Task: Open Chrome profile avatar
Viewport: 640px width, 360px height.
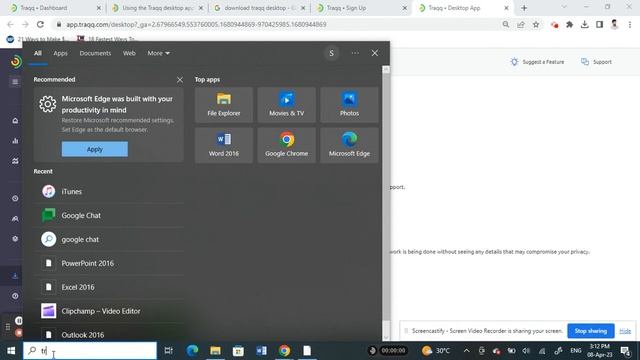Action: point(614,24)
